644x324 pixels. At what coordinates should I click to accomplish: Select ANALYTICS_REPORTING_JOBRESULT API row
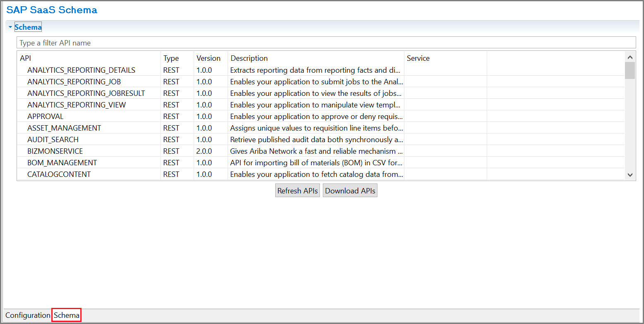click(321, 93)
